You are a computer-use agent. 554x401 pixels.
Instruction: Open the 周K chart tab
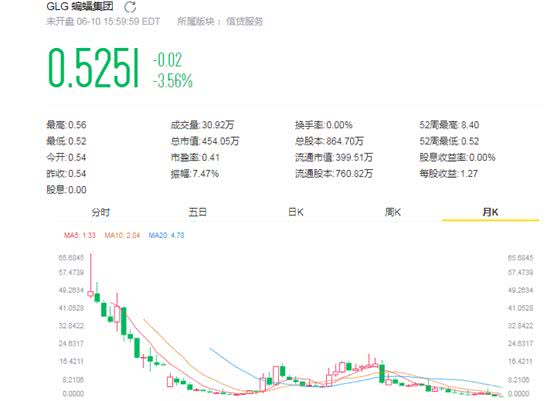pos(393,212)
